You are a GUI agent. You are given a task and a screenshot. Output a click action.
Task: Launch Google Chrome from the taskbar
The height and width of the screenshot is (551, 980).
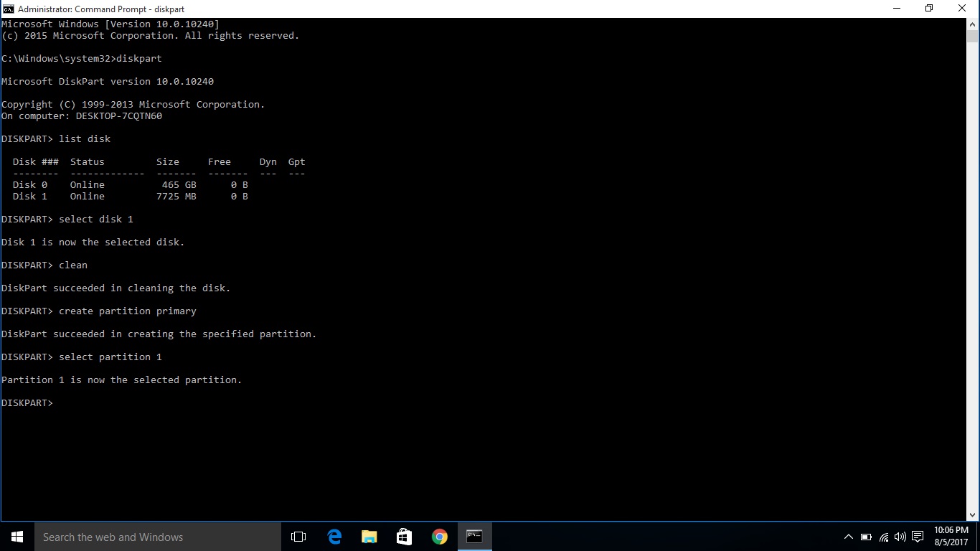pyautogui.click(x=439, y=537)
